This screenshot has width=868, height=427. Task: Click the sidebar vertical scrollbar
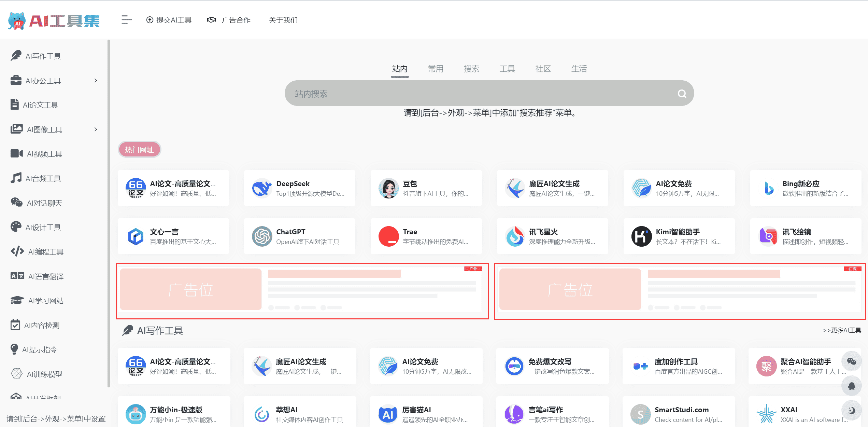(x=109, y=213)
